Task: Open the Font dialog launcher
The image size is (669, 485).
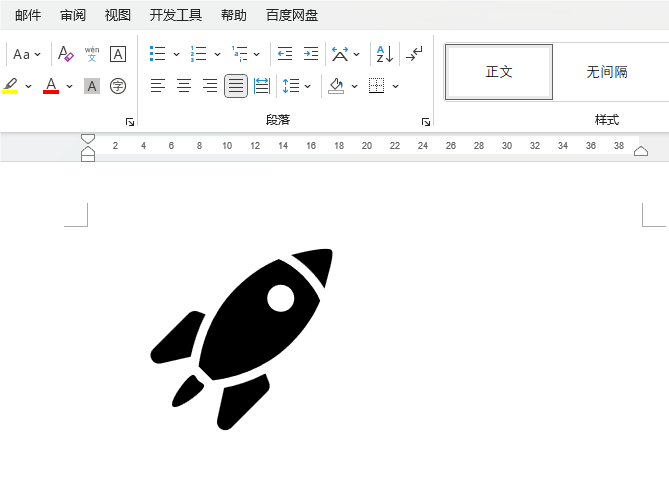Action: point(130,122)
